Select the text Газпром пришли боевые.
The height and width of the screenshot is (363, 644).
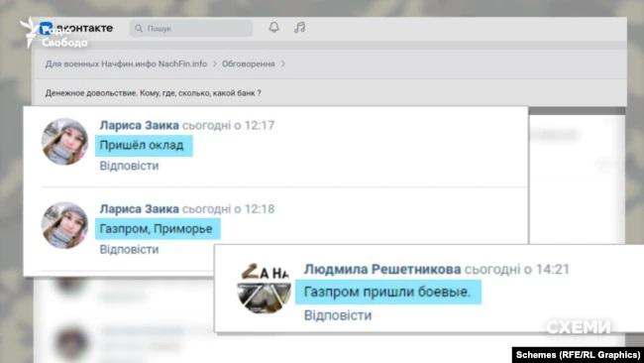coord(386,293)
